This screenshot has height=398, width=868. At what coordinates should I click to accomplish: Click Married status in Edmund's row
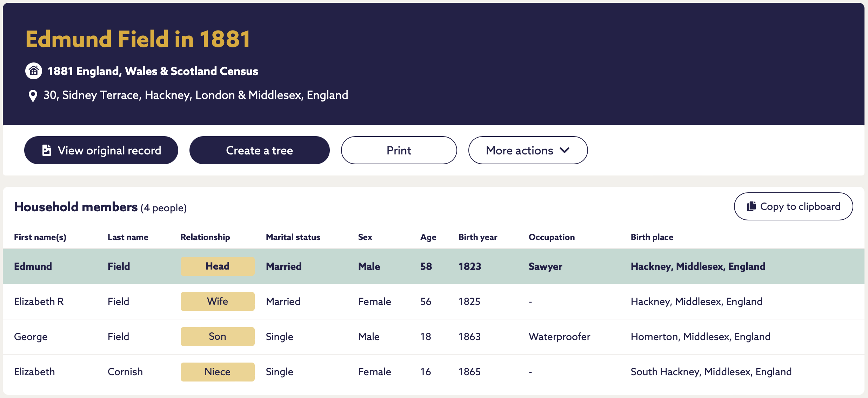click(283, 266)
